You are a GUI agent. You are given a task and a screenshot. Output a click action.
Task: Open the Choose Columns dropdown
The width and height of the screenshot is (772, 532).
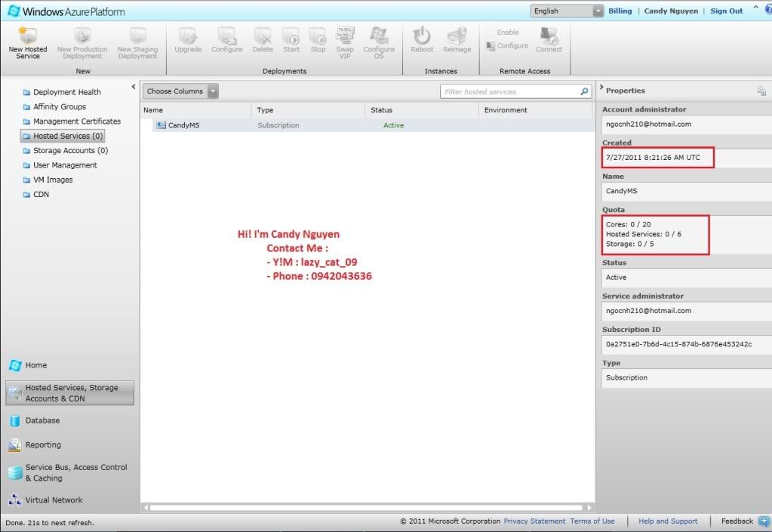point(180,91)
